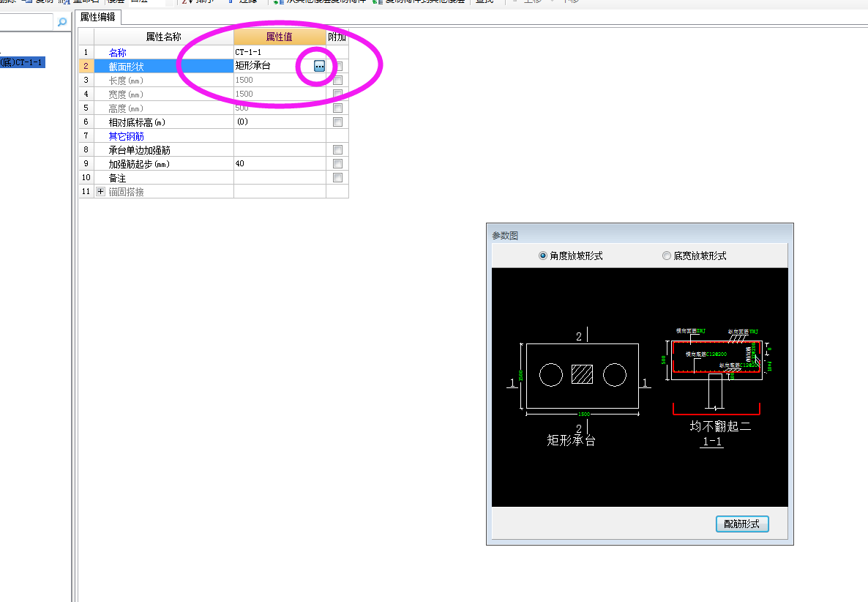
Task: Click the 属性值 column header
Action: click(x=280, y=37)
